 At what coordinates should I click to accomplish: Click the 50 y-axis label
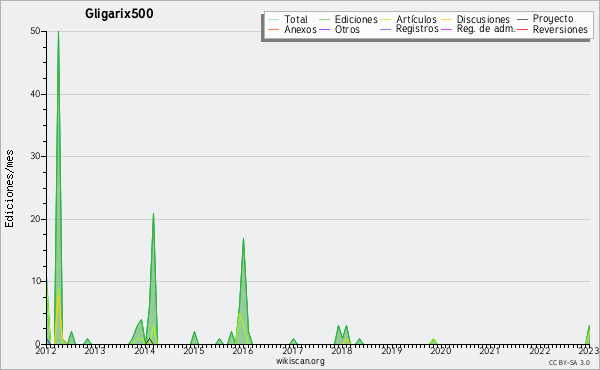coord(35,31)
